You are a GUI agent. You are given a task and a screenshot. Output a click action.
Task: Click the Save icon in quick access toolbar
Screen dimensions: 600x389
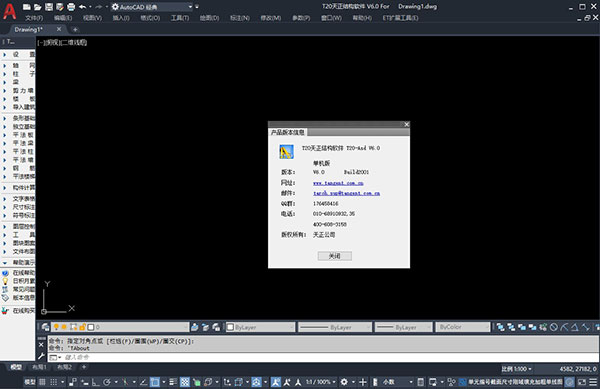pos(49,7)
